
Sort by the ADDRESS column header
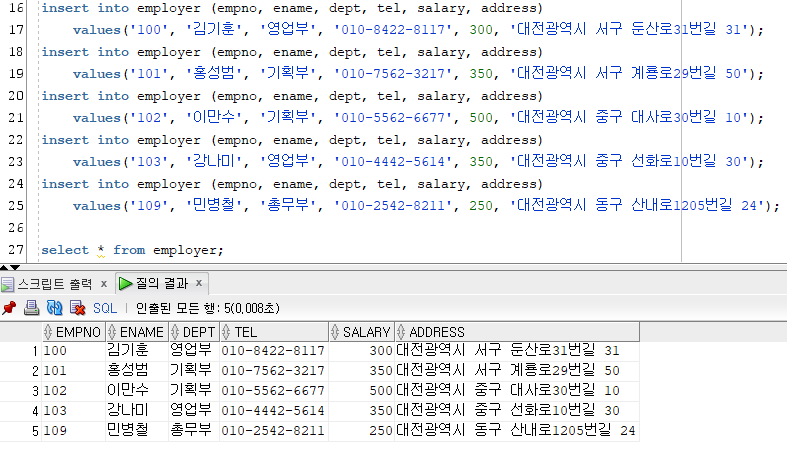[517, 332]
